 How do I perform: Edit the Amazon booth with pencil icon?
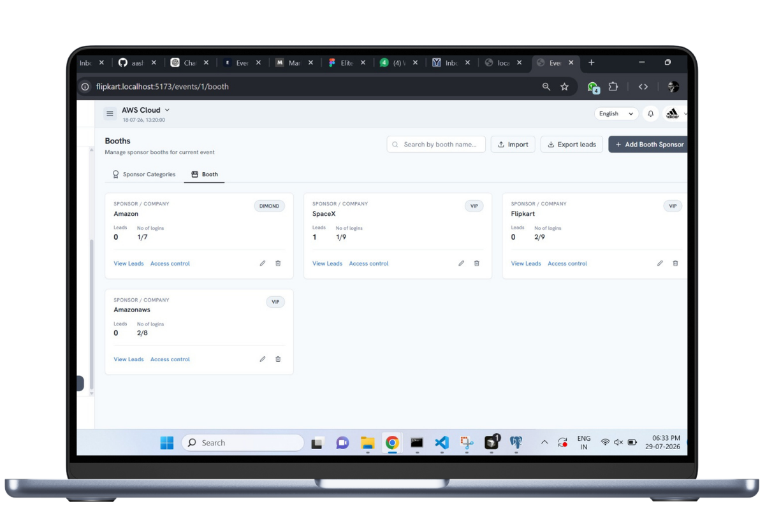[263, 263]
